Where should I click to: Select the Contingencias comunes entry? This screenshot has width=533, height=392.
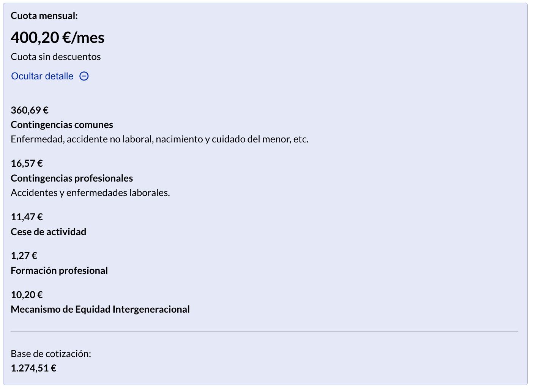[x=61, y=124]
